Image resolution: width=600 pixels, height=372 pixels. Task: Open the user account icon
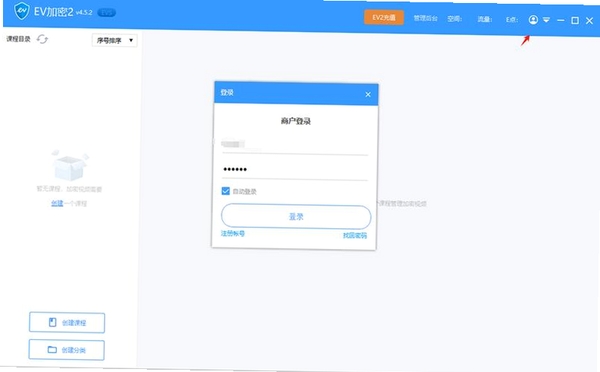point(533,20)
